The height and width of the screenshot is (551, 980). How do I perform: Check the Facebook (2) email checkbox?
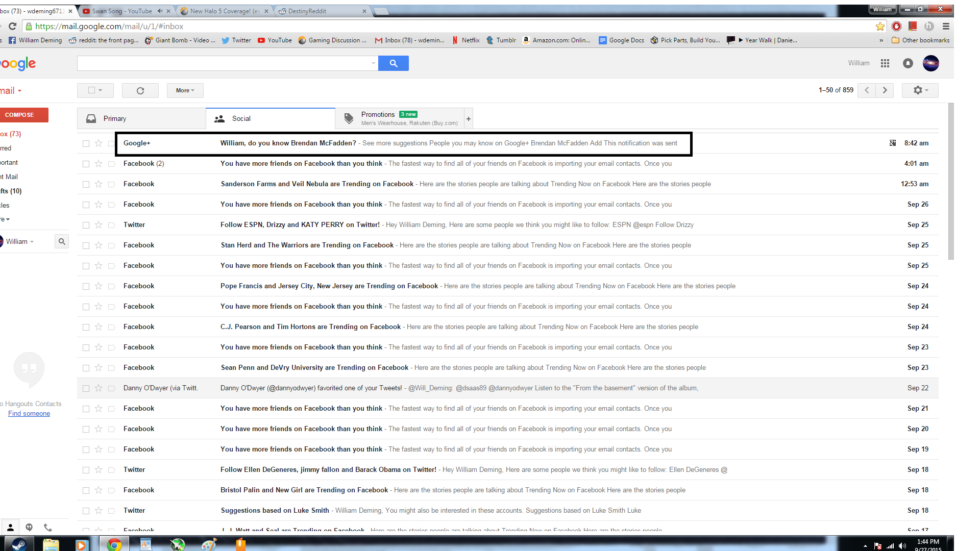pos(86,164)
